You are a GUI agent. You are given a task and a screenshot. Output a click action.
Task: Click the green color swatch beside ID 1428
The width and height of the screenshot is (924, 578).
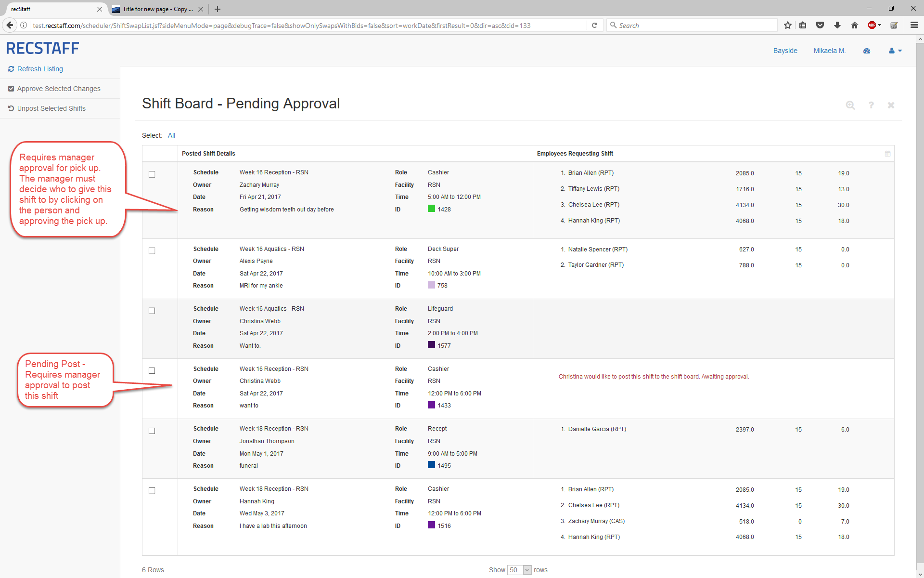coord(431,209)
